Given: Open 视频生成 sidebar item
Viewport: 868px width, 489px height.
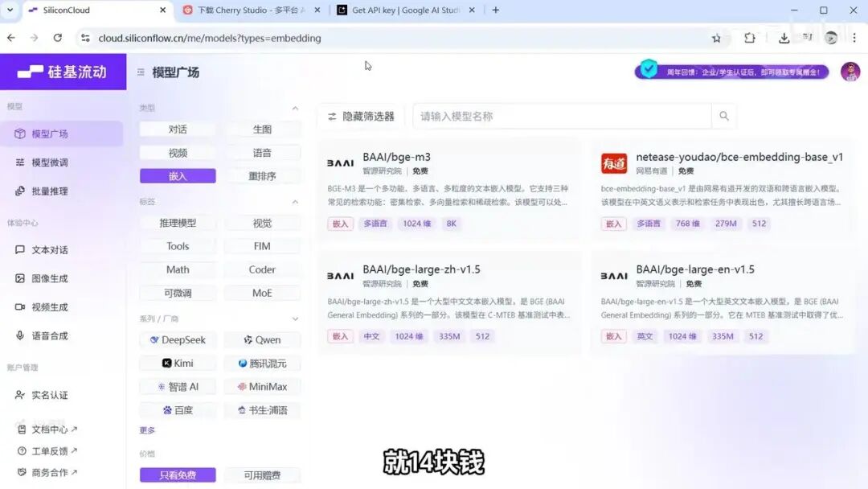Looking at the screenshot, I should coord(61,306).
